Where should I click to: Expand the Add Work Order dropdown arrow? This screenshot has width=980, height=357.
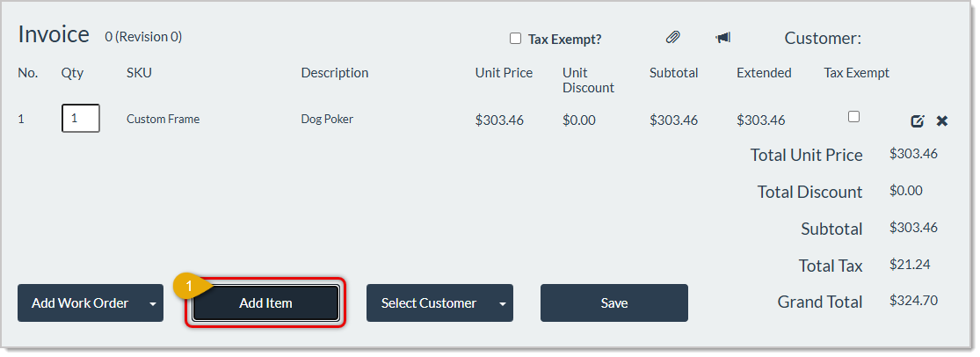pos(153,304)
